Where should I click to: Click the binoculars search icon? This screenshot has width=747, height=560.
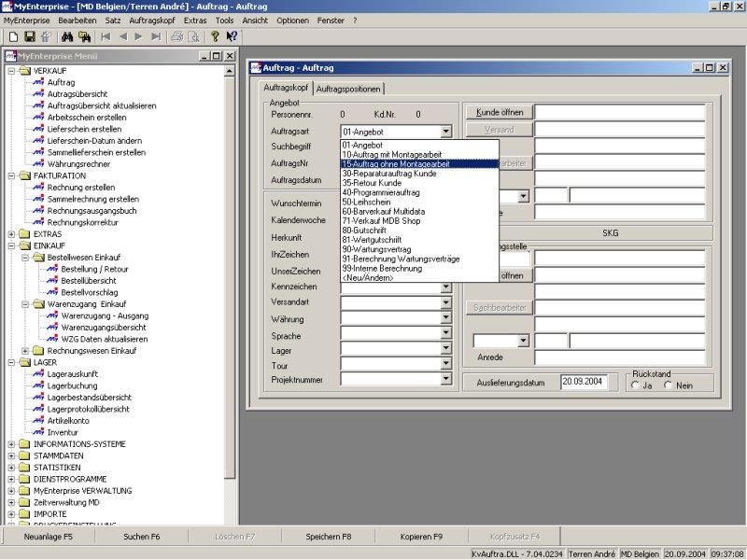[67, 36]
